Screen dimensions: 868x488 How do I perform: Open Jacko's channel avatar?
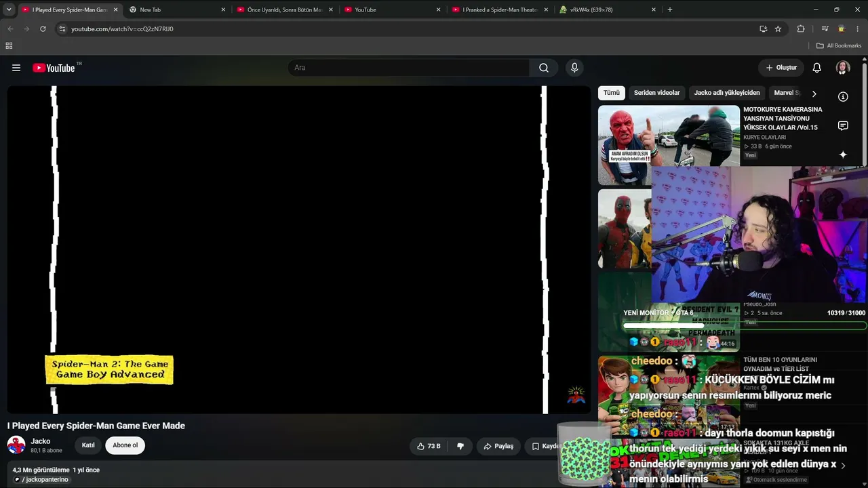(x=16, y=445)
